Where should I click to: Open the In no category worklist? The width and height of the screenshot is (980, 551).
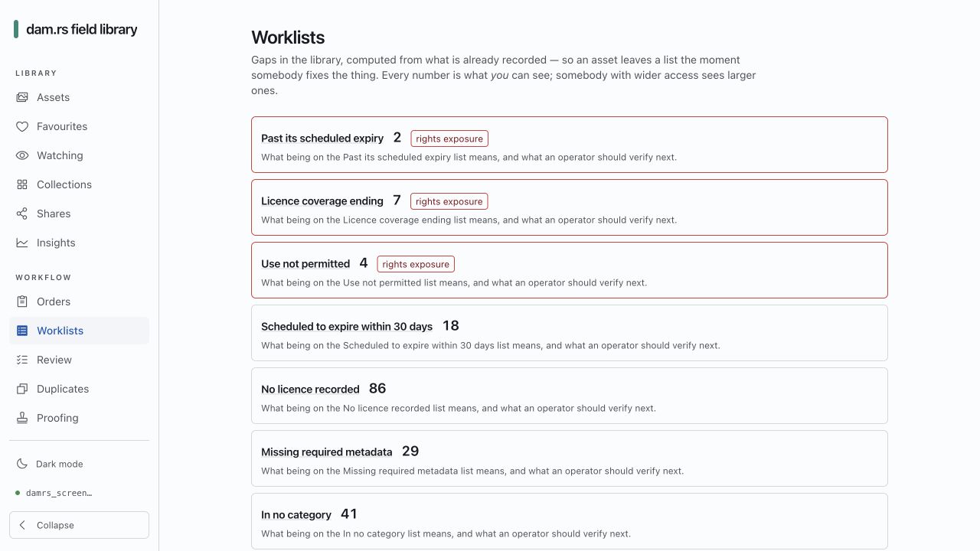[570, 521]
